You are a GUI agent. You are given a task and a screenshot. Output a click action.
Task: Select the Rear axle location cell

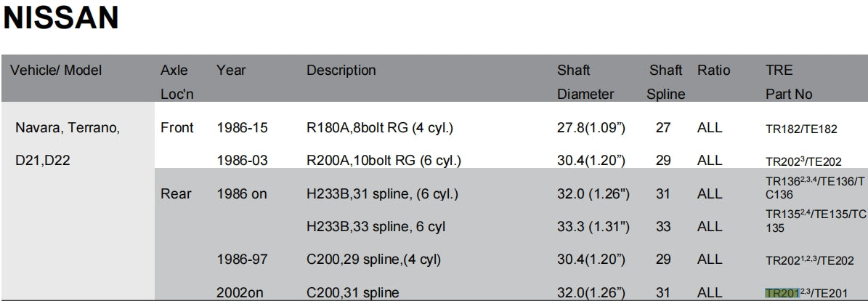pos(176,193)
